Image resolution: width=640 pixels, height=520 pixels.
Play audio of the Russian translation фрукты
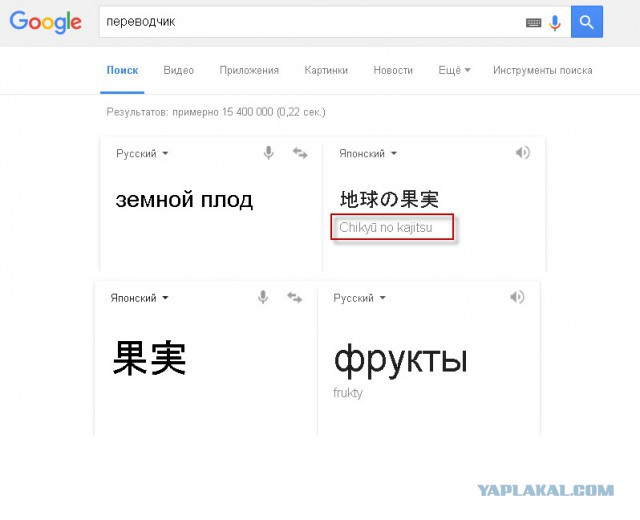[517, 297]
